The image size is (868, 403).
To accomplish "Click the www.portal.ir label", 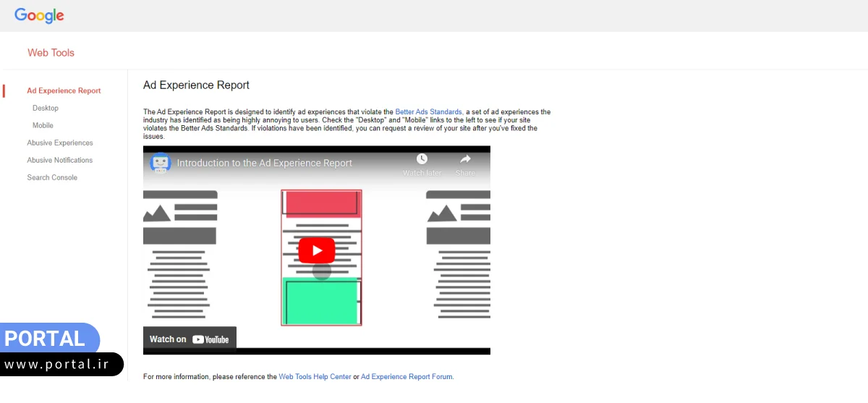I will point(58,364).
